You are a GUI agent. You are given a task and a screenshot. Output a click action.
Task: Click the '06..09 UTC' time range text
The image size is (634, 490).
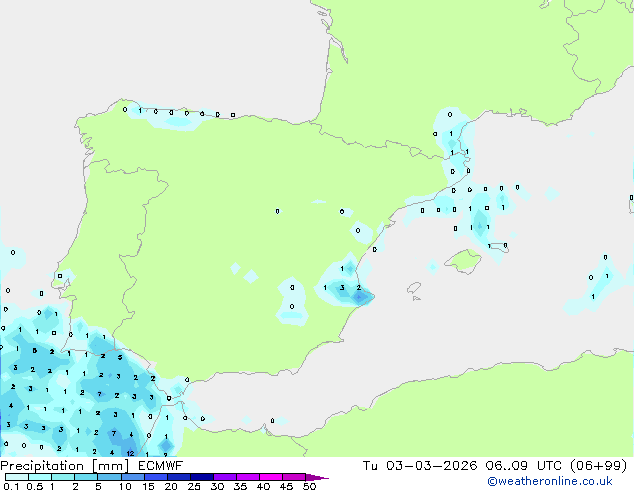524,466
